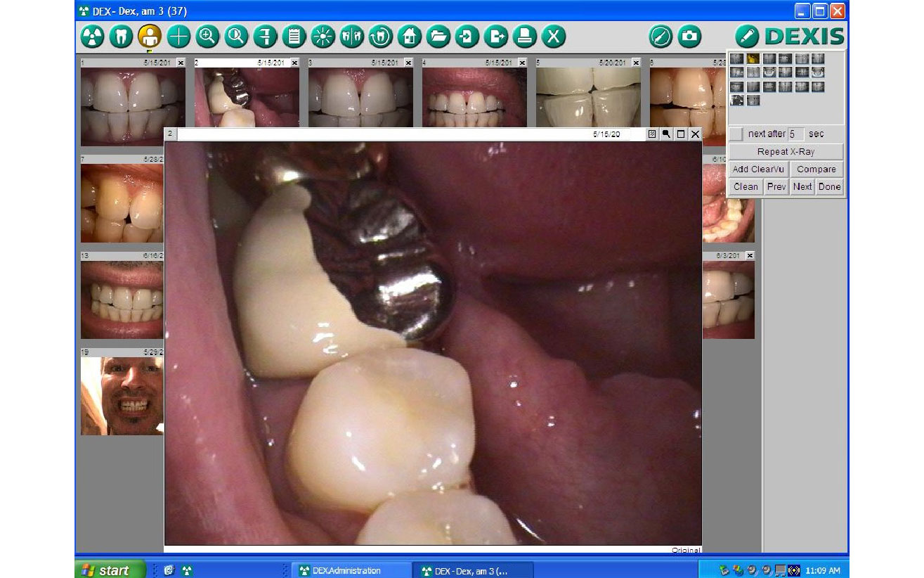Select the first mini thumbnail in panel grid
Screen dimensions: 924x578
pyautogui.click(x=736, y=59)
